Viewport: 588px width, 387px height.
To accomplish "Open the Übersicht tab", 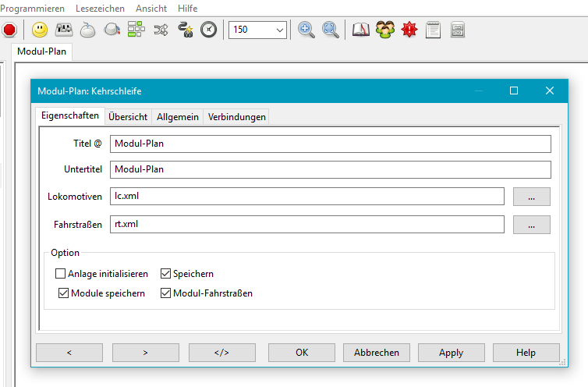I will pos(128,117).
